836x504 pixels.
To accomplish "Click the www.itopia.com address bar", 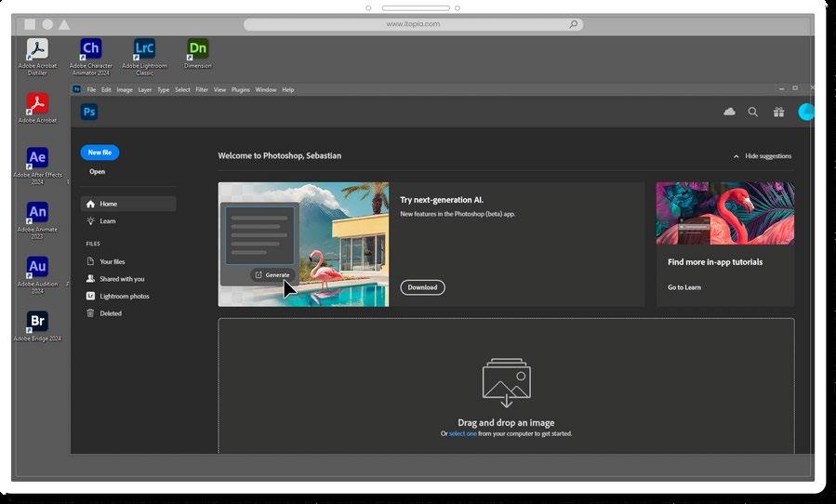I will pos(413,24).
